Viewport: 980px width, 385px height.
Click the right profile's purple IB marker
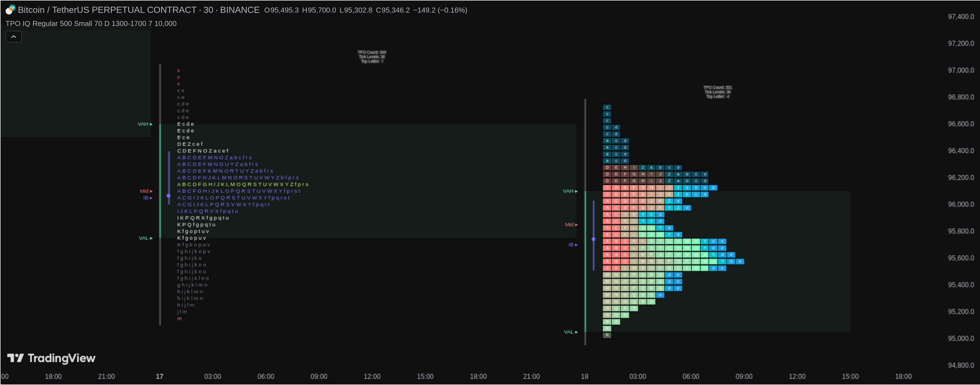pyautogui.click(x=573, y=245)
